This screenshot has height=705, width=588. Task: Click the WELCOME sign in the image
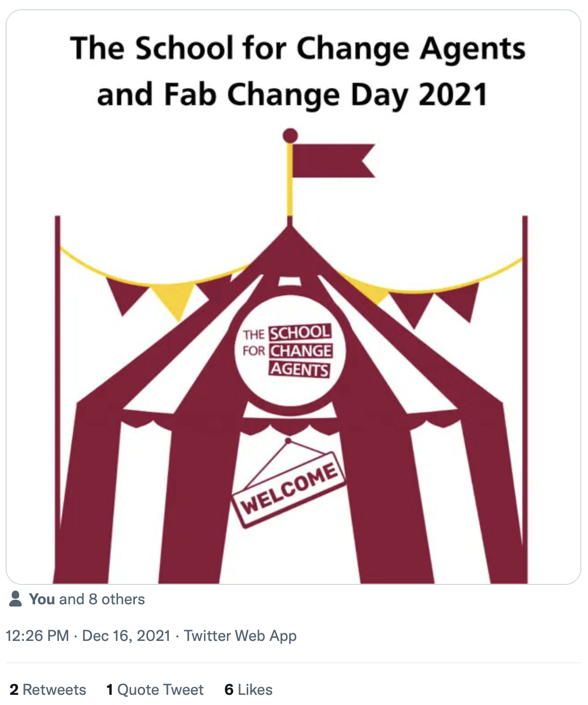coord(289,489)
